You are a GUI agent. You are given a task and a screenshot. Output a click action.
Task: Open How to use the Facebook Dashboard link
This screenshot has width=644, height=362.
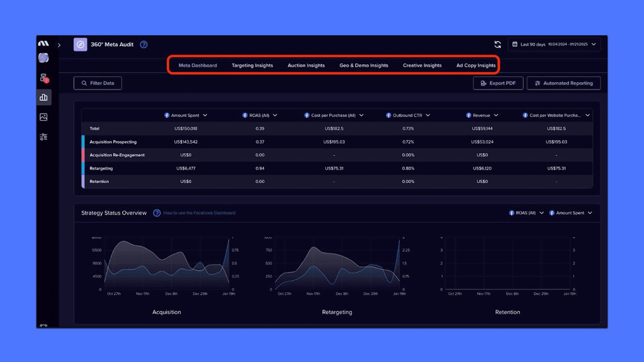pyautogui.click(x=199, y=213)
